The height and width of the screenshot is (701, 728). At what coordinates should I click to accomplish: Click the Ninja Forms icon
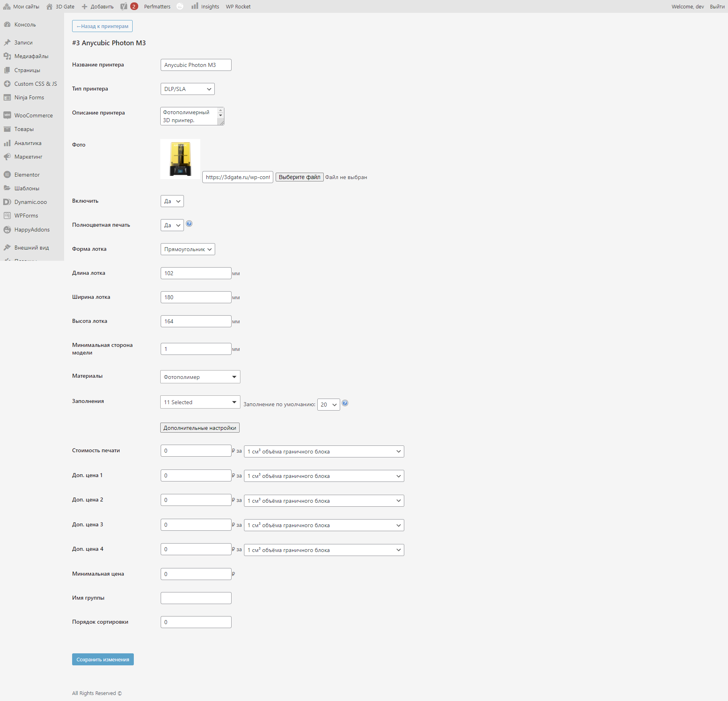[x=7, y=97]
